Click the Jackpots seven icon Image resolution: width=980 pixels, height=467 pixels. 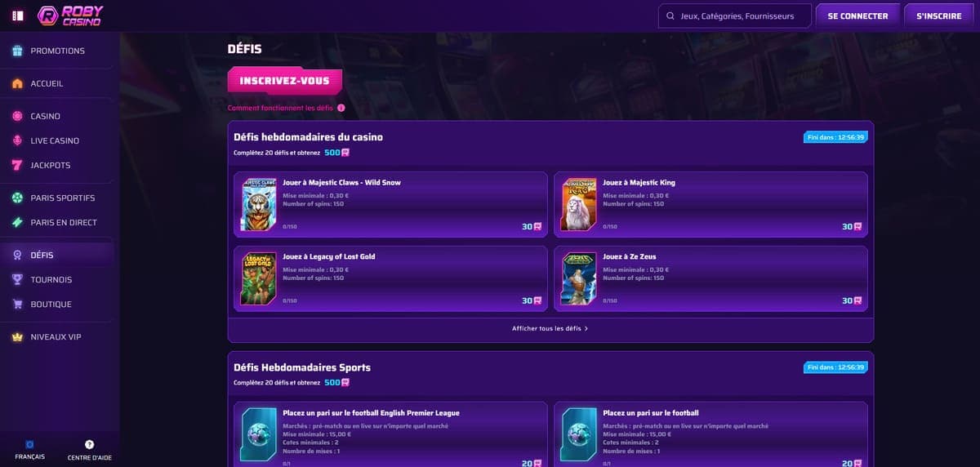(17, 165)
